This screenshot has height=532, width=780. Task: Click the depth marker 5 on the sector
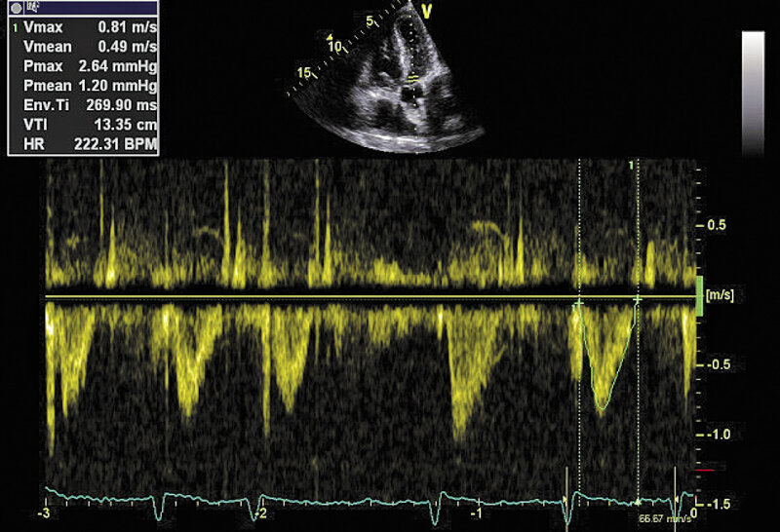tap(370, 20)
